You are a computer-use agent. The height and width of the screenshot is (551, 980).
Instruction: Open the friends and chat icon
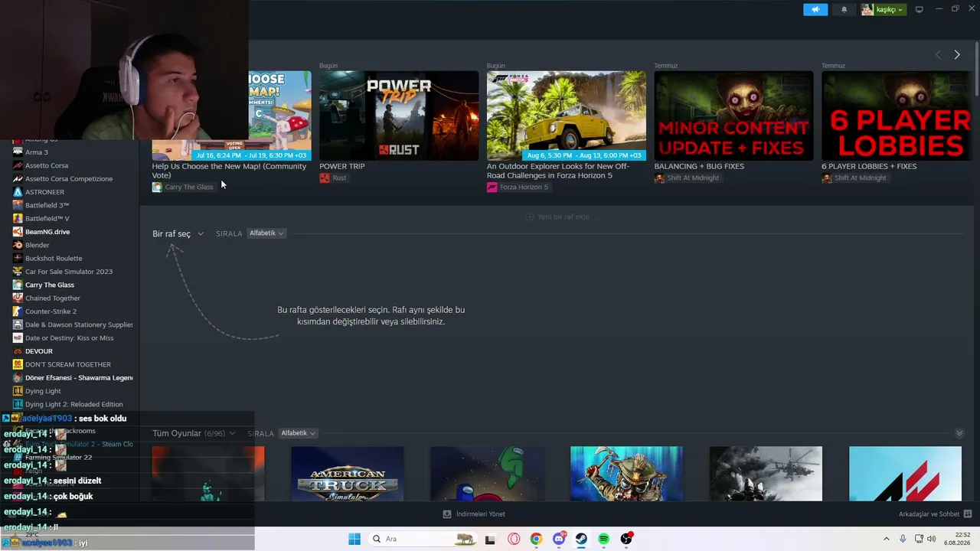click(x=968, y=514)
